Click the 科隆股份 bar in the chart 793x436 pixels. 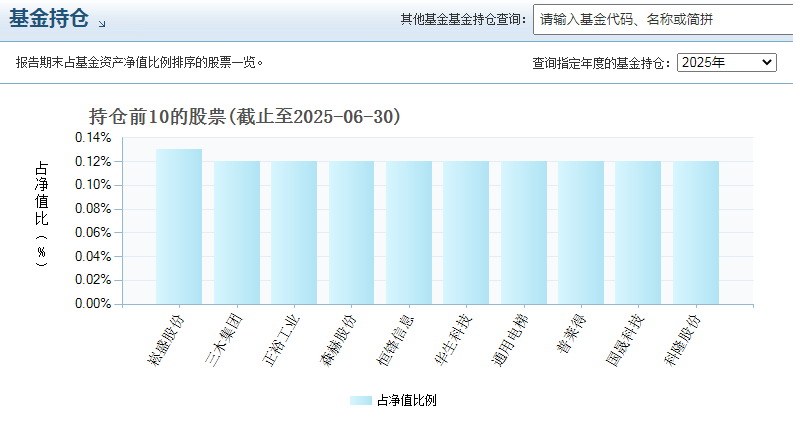[x=696, y=233]
